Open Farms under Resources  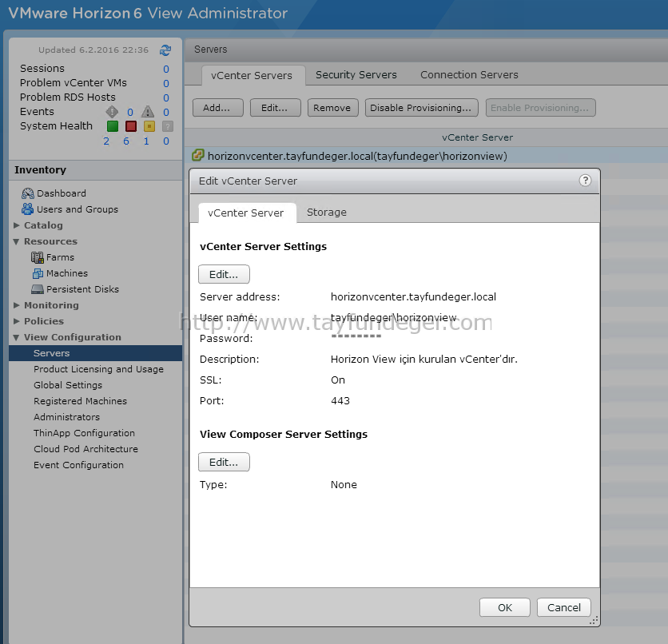pyautogui.click(x=60, y=257)
